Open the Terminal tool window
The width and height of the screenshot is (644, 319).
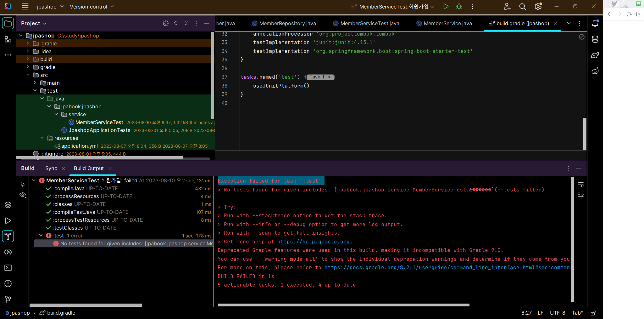pos(8,268)
